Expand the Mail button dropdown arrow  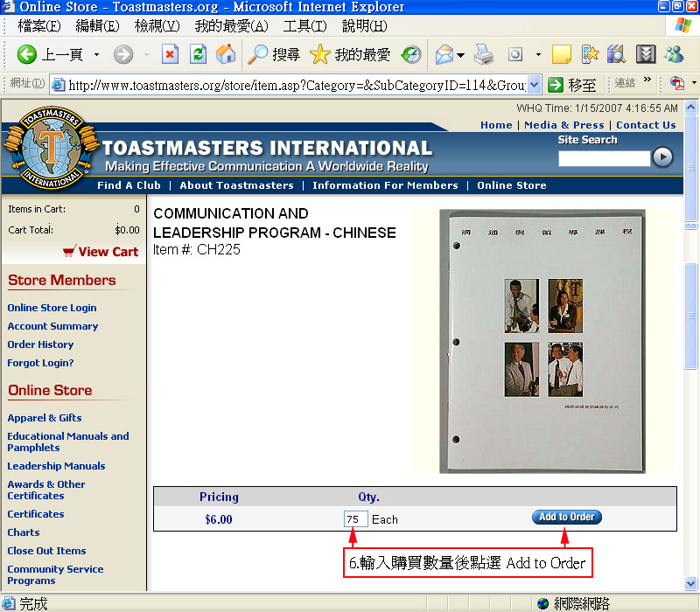pos(461,54)
